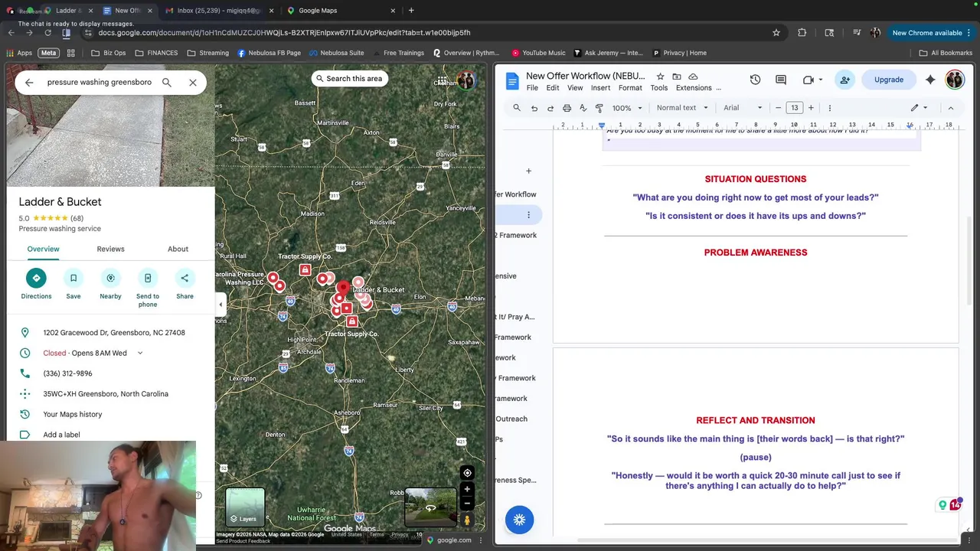The image size is (980, 551).
Task: Open the Nearby search icon
Action: pyautogui.click(x=110, y=278)
